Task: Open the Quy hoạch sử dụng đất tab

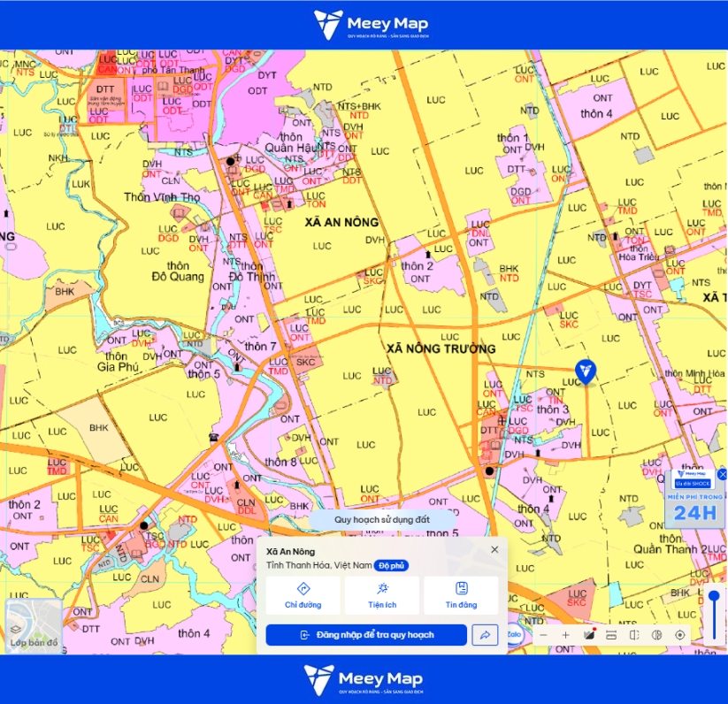Action: pyautogui.click(x=382, y=520)
